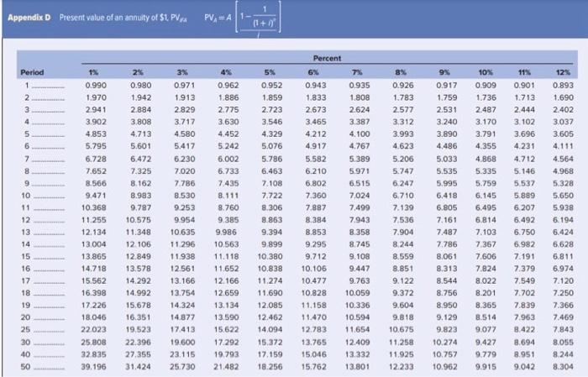Click value 8.304 for period 50 at 12%
This screenshot has width=588, height=377.
[564, 367]
